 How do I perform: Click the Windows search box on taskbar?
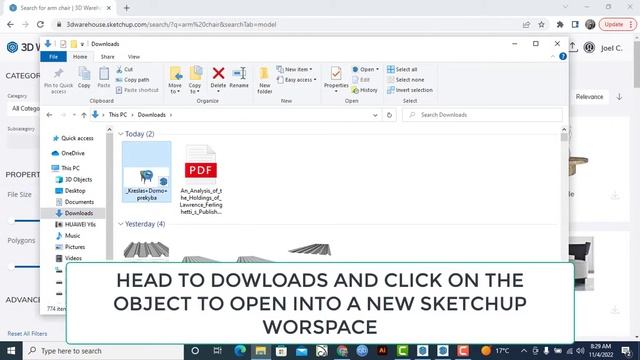coord(103,351)
